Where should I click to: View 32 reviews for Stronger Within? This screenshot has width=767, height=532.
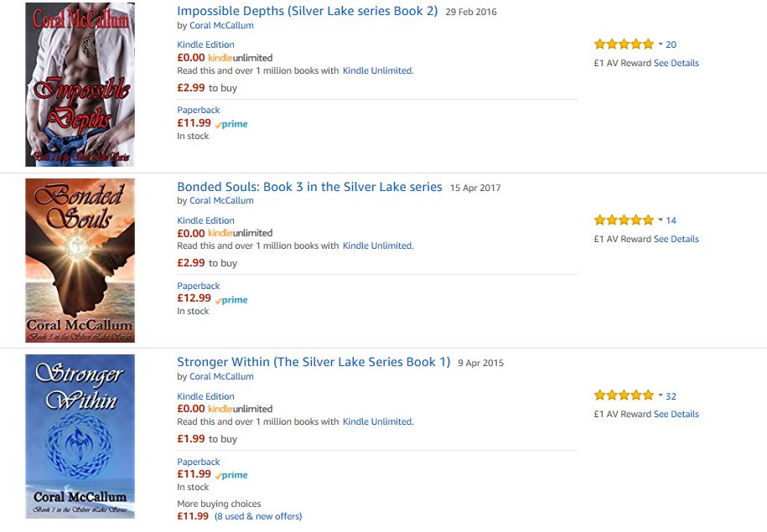tap(671, 396)
